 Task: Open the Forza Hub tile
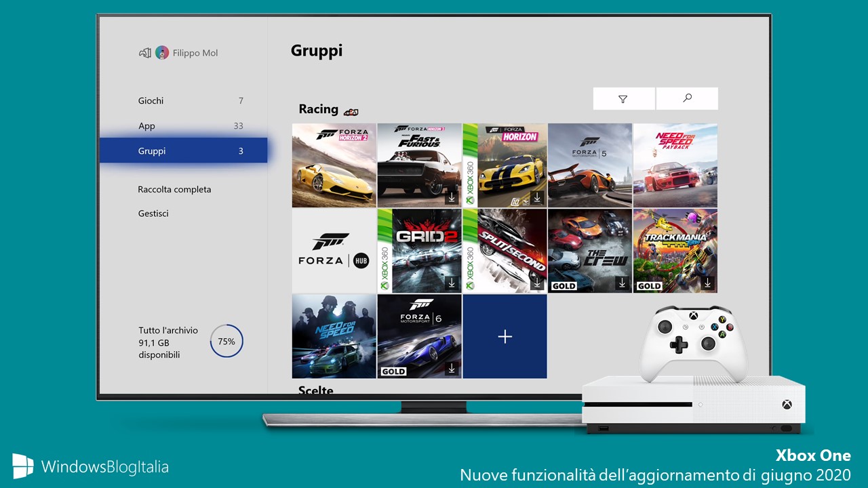tap(334, 251)
